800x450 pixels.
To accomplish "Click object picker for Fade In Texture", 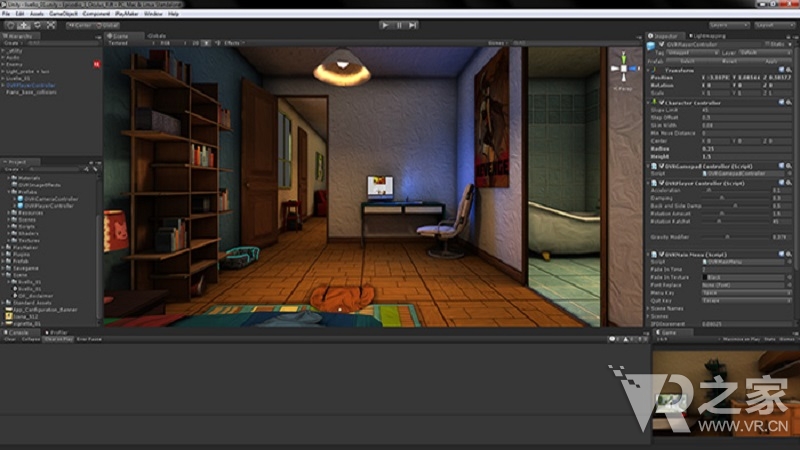I will (789, 277).
